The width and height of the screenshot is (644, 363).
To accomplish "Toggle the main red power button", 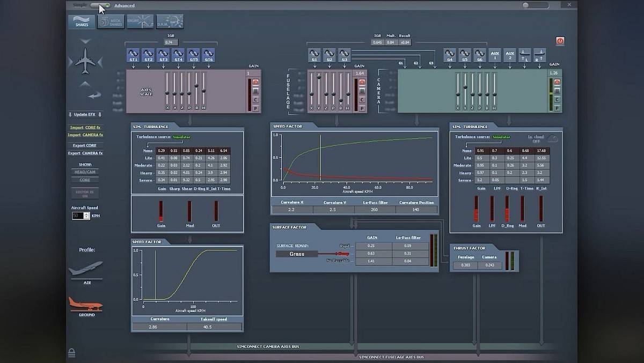I will click(x=560, y=41).
